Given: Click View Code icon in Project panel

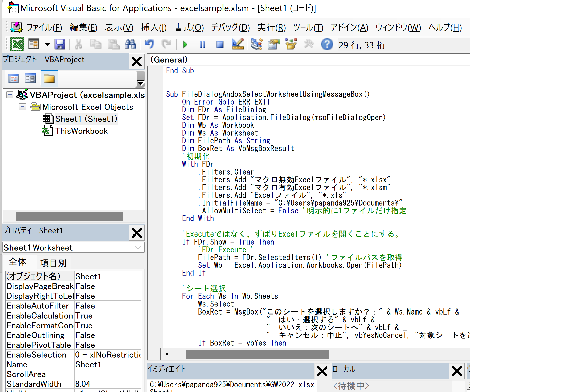Looking at the screenshot, I should pyautogui.click(x=13, y=79).
